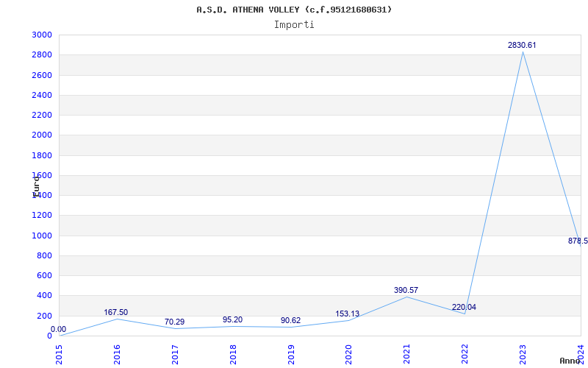Select the 70.29 data label
The height and width of the screenshot is (368, 588).
(174, 322)
